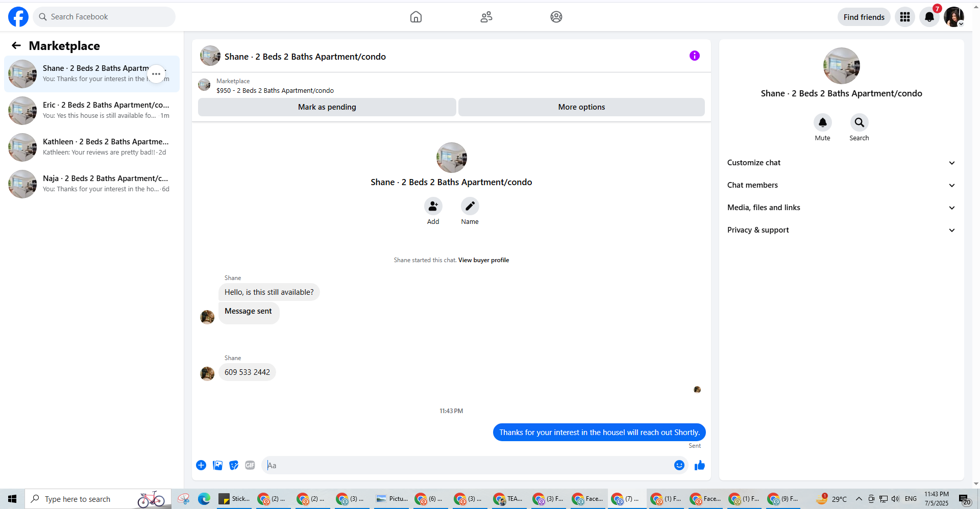Image resolution: width=980 pixels, height=509 pixels.
Task: Open weather 29°C taskbar widget
Action: tap(831, 499)
